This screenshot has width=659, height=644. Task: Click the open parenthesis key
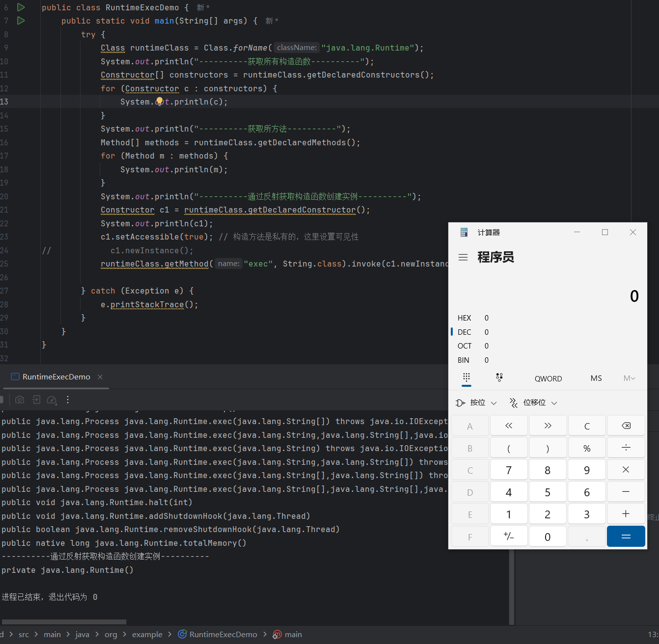[509, 448]
